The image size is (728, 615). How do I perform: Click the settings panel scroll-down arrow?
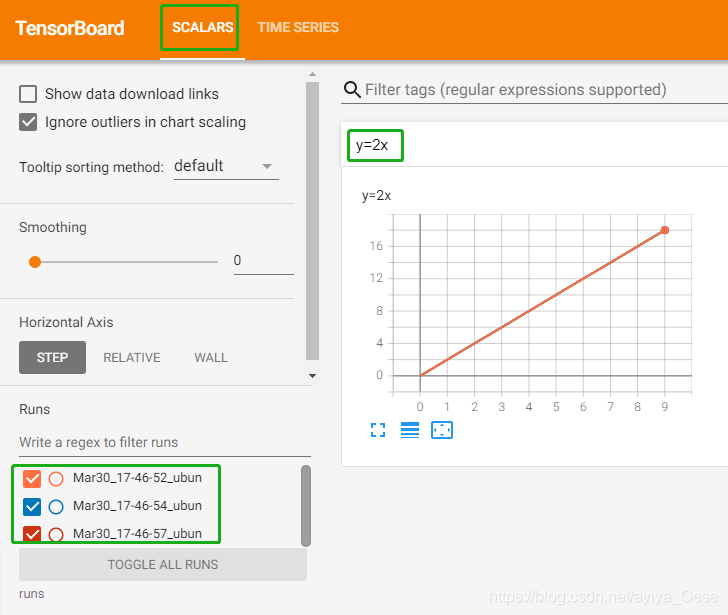312,375
